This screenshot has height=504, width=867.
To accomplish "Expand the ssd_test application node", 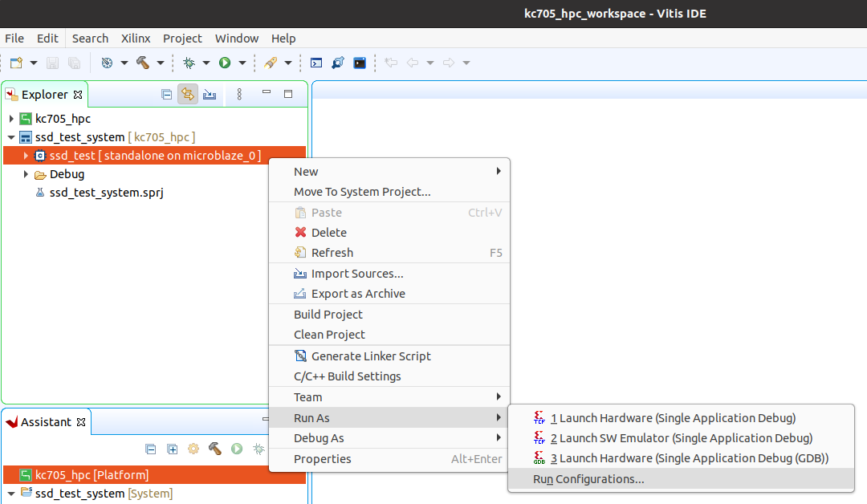I will pos(26,156).
